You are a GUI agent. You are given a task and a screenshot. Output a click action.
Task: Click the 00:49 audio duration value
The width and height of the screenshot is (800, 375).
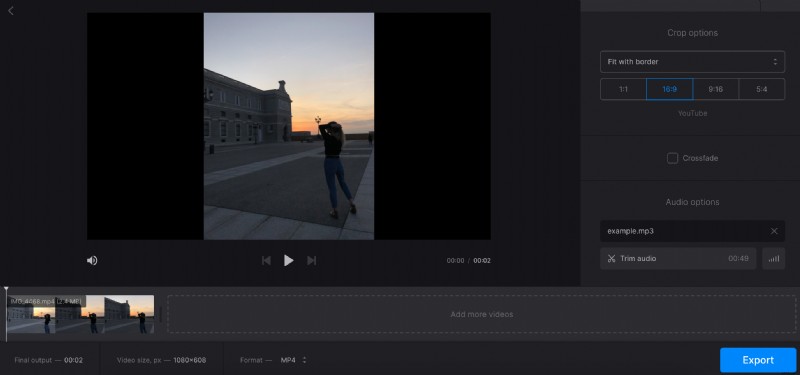[x=738, y=259]
